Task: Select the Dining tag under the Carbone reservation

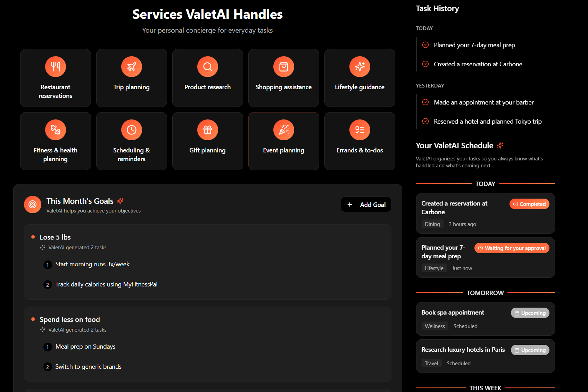Action: coord(432,224)
